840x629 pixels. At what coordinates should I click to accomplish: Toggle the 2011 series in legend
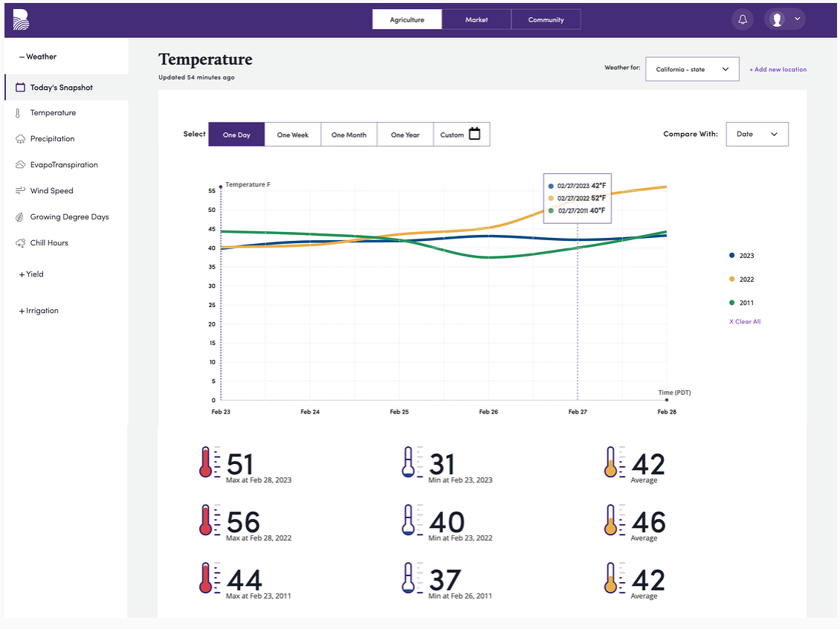point(741,303)
